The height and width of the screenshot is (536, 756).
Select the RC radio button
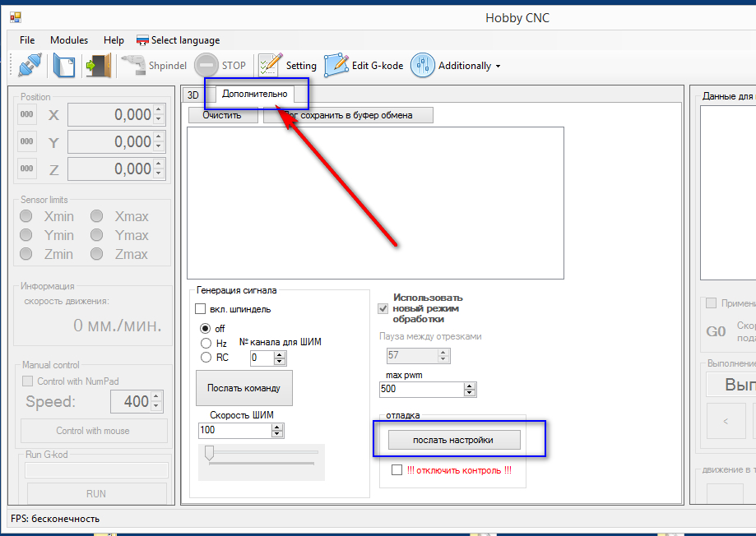[x=206, y=357]
